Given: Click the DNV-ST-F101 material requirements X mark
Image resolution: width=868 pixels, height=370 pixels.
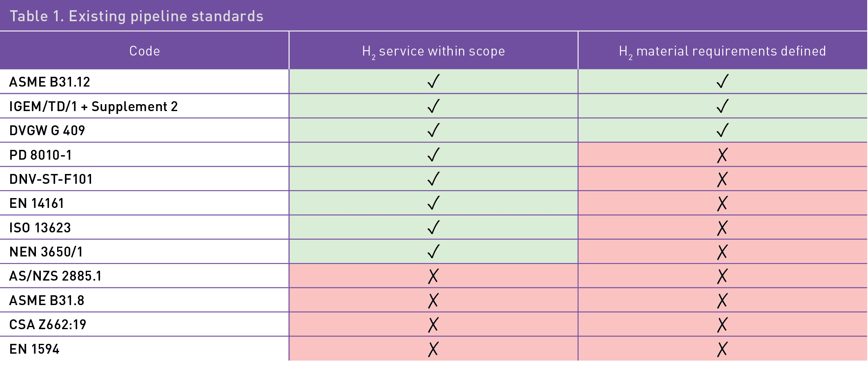Looking at the screenshot, I should tap(722, 179).
